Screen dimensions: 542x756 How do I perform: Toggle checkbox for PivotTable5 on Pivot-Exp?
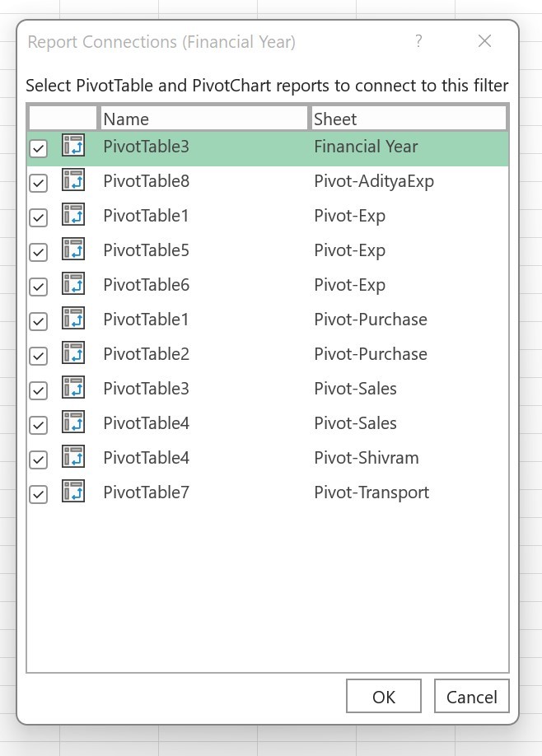tap(38, 252)
